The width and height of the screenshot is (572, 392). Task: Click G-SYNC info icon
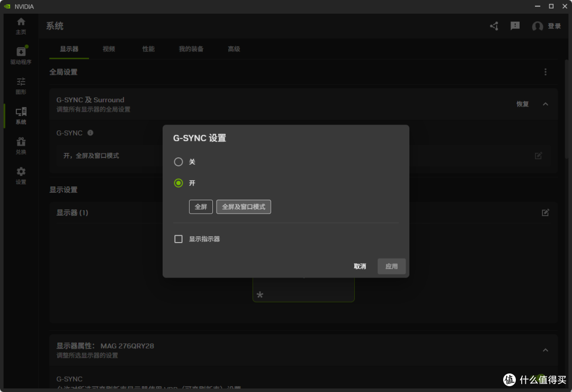pos(91,133)
